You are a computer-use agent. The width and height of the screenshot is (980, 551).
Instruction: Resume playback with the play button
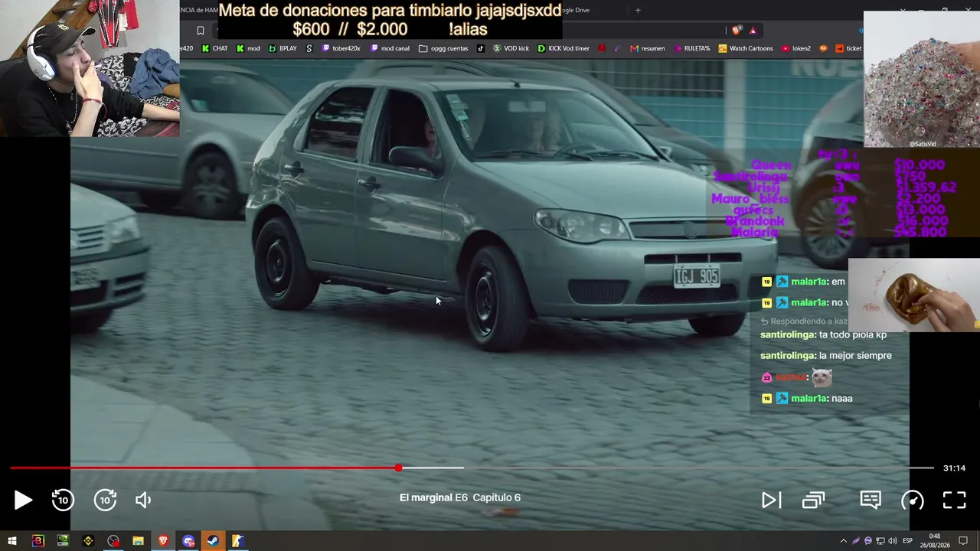point(23,500)
